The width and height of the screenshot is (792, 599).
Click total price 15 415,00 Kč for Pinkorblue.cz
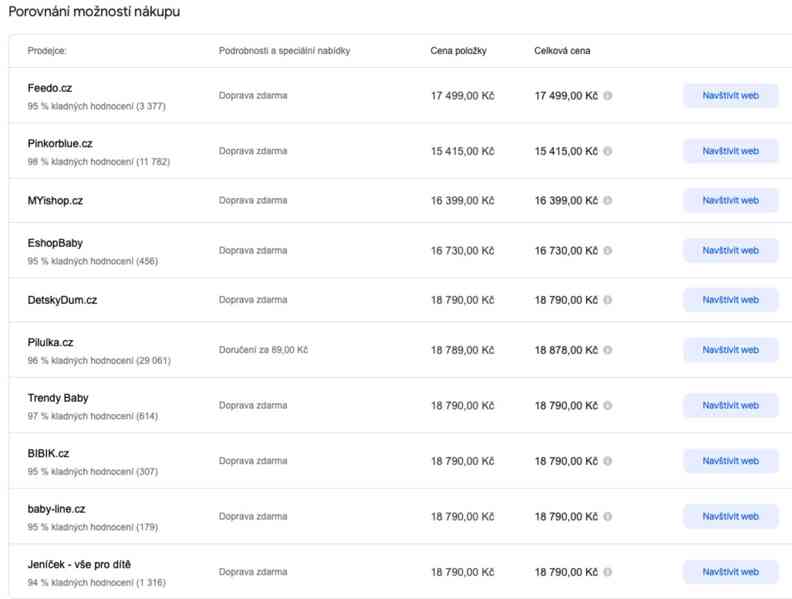(566, 151)
